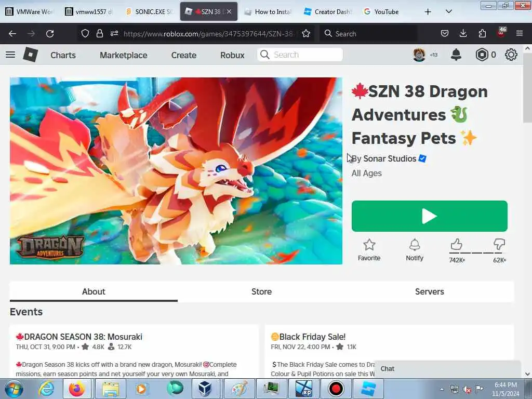Reload the page with the refresh icon
The width and height of the screenshot is (532, 399).
50,34
